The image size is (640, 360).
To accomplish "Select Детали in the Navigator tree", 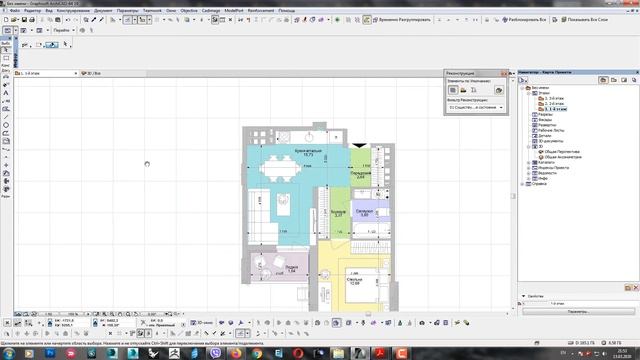I will [x=544, y=136].
